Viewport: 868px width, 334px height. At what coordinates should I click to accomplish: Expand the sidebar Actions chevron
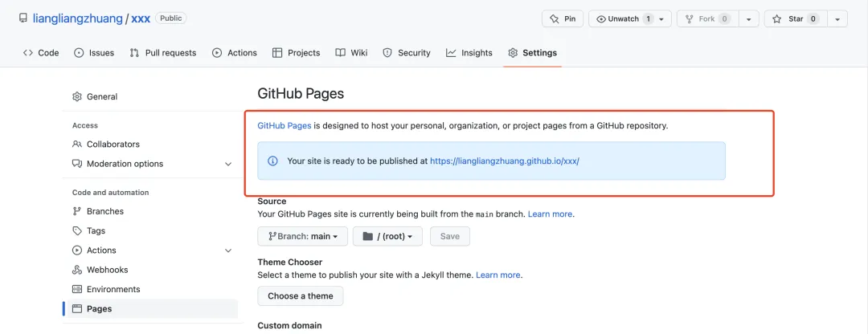pyautogui.click(x=228, y=250)
